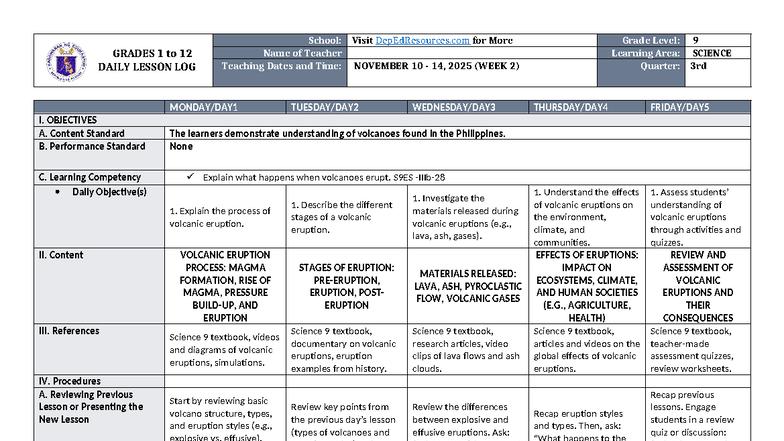784x441 pixels.
Task: Click the 'II. Content' row label
Action: (x=99, y=286)
